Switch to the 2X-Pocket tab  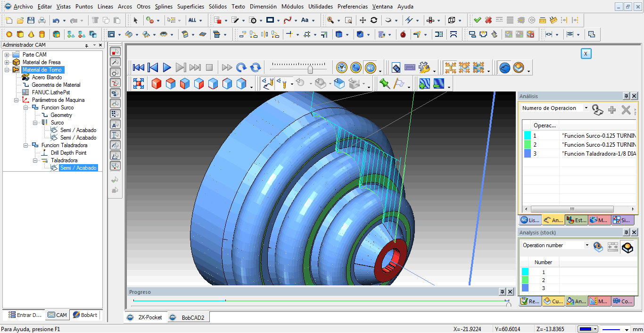point(149,316)
